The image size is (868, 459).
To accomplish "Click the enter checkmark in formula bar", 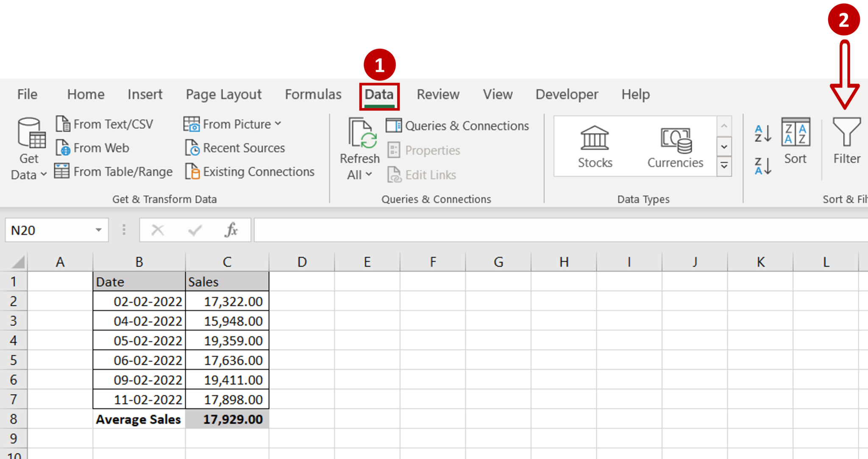I will 195,230.
